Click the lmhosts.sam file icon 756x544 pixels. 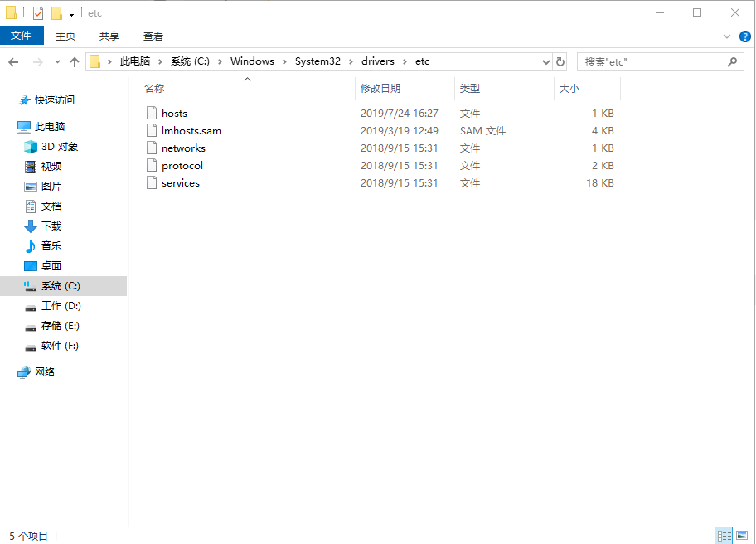coord(152,131)
